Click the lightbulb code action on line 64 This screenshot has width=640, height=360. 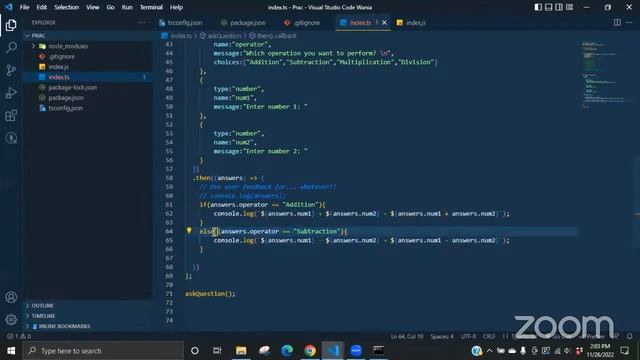pyautogui.click(x=189, y=231)
